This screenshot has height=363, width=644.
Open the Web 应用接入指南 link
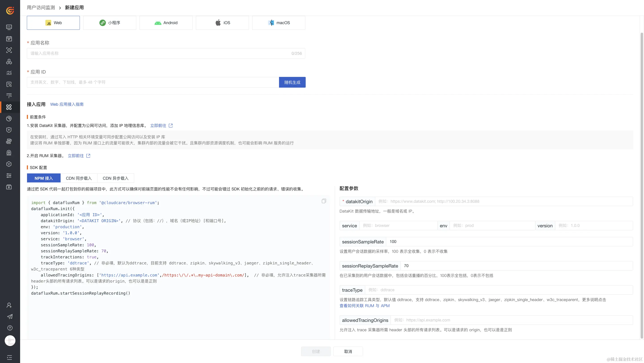(67, 104)
